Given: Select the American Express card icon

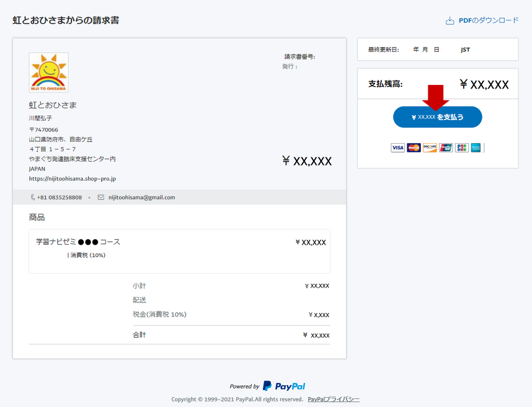Looking at the screenshot, I should 476,147.
